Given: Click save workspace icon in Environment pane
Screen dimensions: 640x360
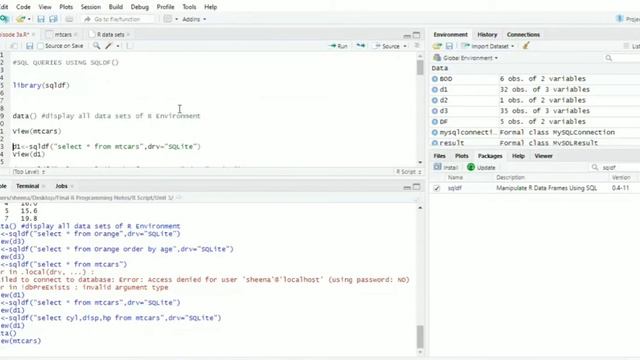Looking at the screenshot, I should pyautogui.click(x=449, y=46).
